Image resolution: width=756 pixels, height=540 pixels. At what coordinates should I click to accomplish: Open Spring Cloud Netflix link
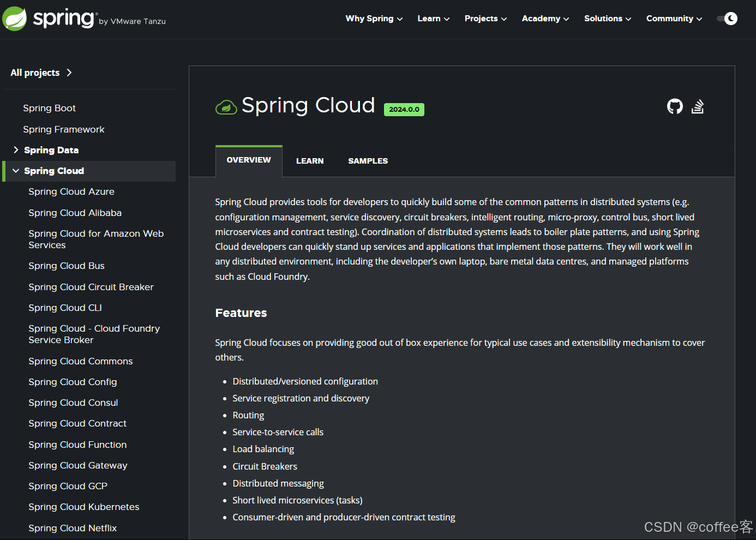tap(73, 528)
